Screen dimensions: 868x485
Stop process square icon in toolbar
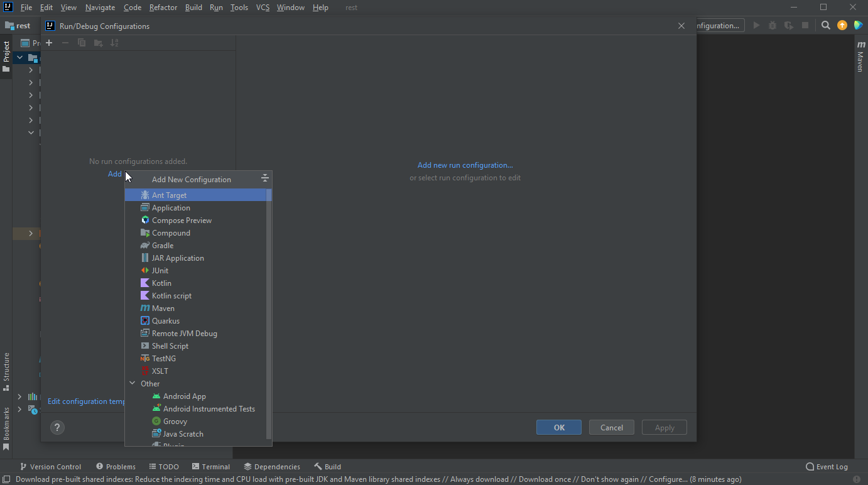(805, 25)
